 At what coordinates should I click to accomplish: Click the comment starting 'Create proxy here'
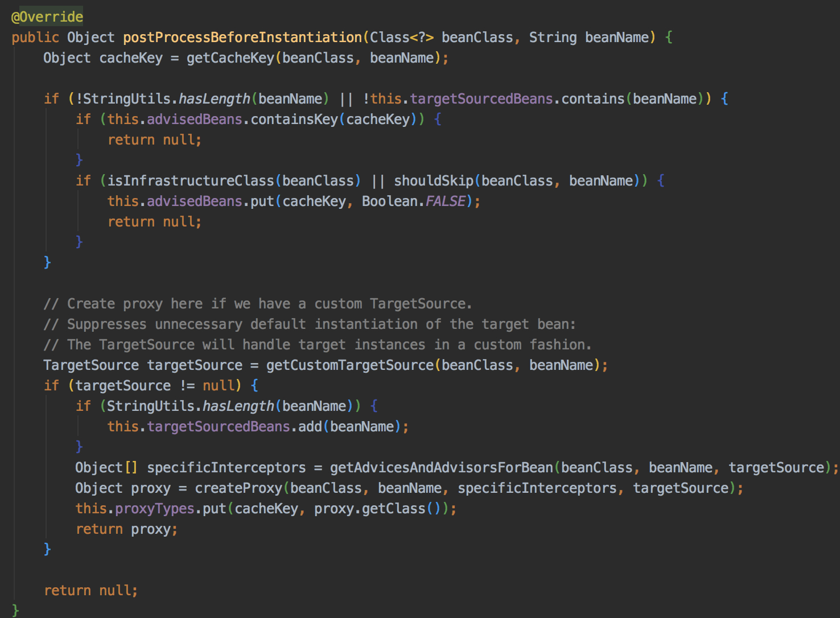(258, 304)
